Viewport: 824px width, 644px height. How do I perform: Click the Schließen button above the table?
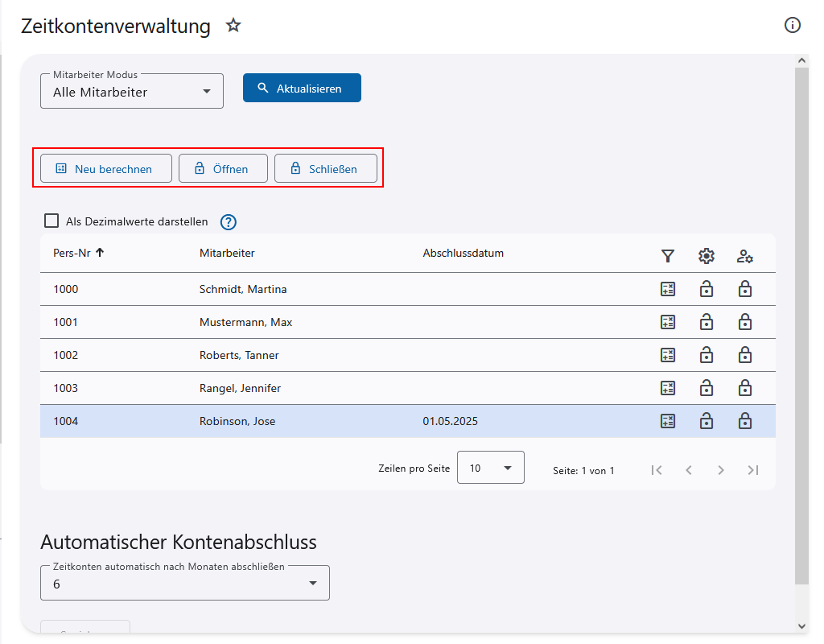click(326, 169)
